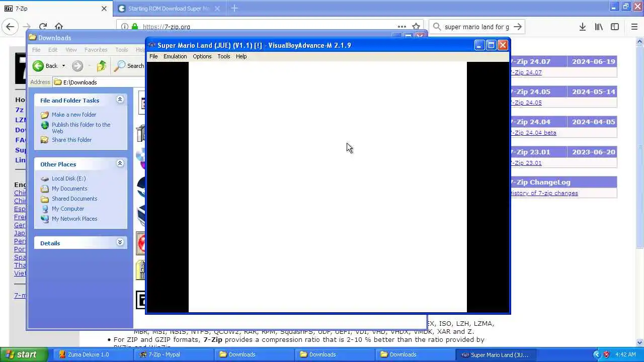Viewport: 644px width, 362px height.
Task: Click the search go arrow in search box
Action: point(518,27)
